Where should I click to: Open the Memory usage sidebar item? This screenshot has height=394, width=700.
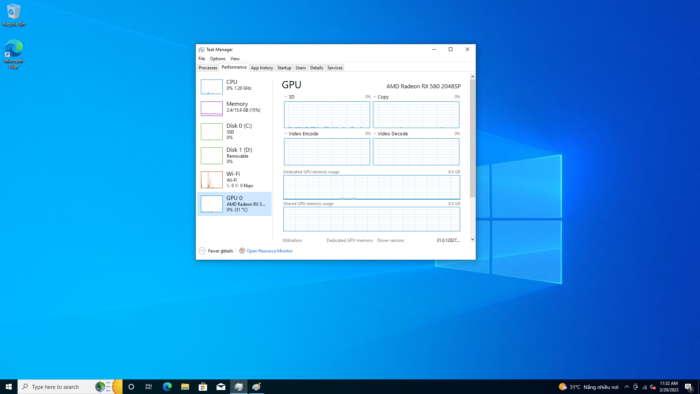[234, 108]
